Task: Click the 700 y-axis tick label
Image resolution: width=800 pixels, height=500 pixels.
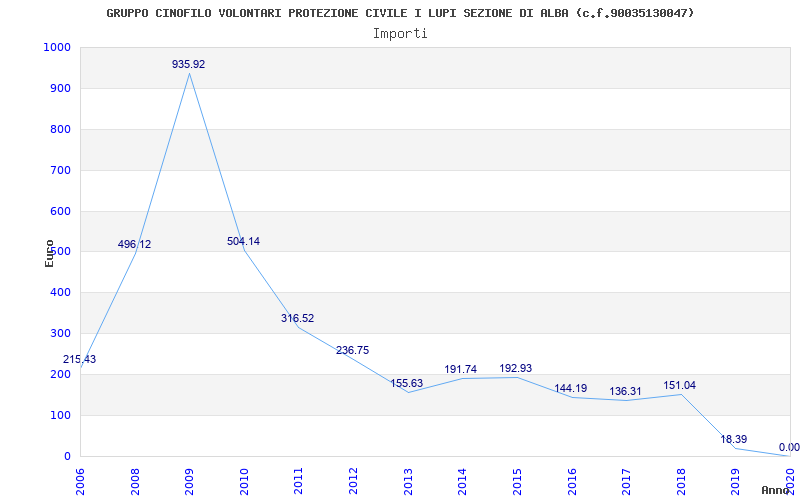Action: [x=60, y=170]
